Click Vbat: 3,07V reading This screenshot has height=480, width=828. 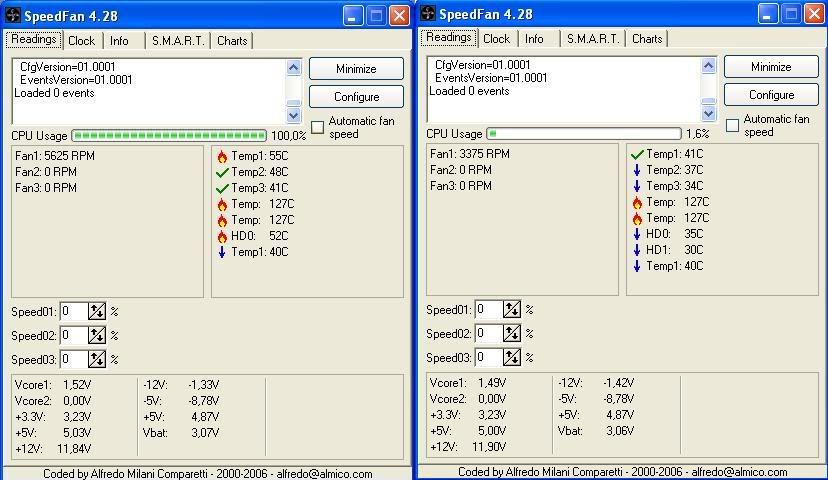pos(181,433)
